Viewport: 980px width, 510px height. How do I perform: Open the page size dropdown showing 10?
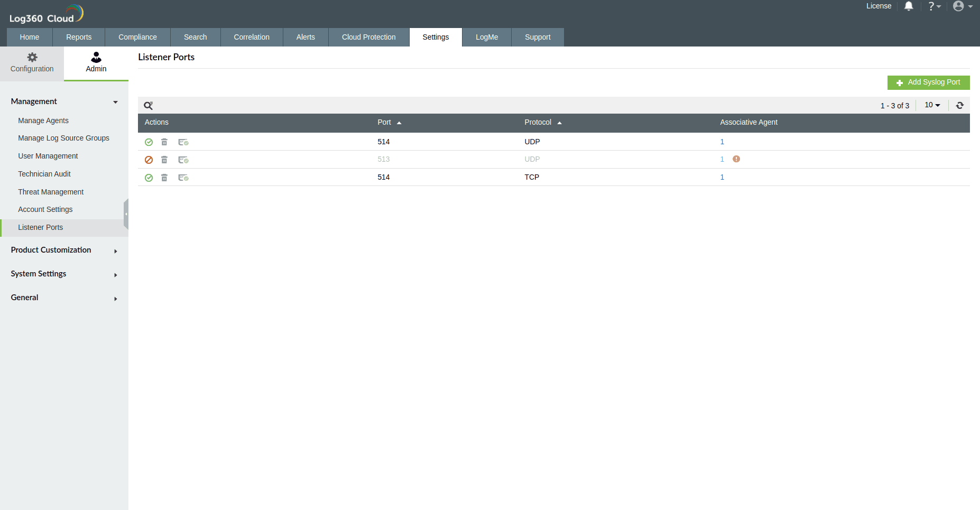pos(932,105)
